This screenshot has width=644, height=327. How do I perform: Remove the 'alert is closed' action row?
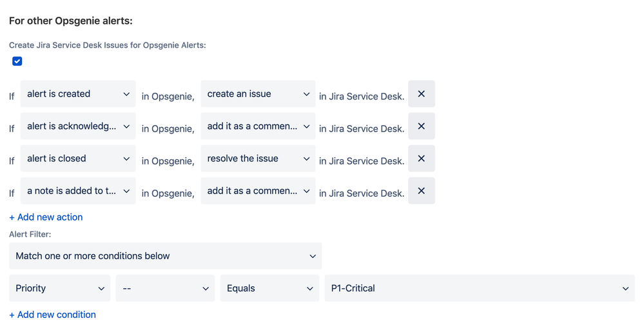[x=422, y=159]
